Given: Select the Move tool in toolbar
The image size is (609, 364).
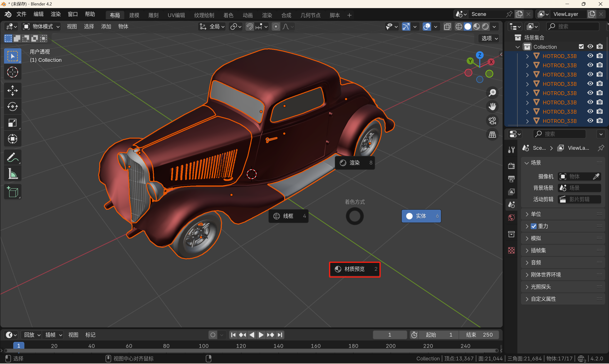Looking at the screenshot, I should coord(13,91).
